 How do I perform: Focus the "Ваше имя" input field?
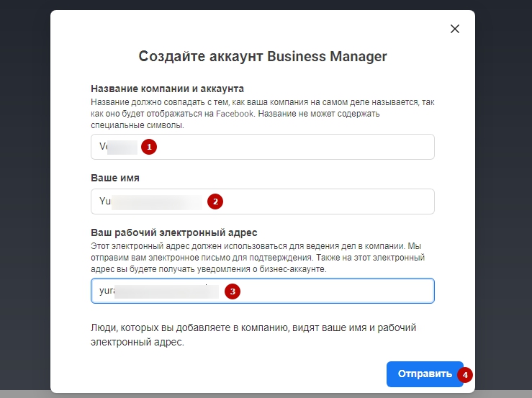point(324,202)
